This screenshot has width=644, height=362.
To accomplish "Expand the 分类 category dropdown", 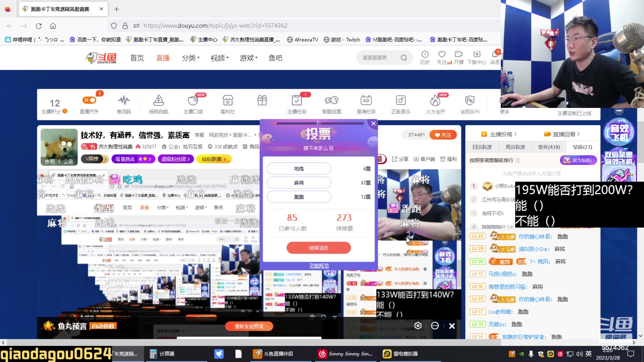I will (x=190, y=58).
